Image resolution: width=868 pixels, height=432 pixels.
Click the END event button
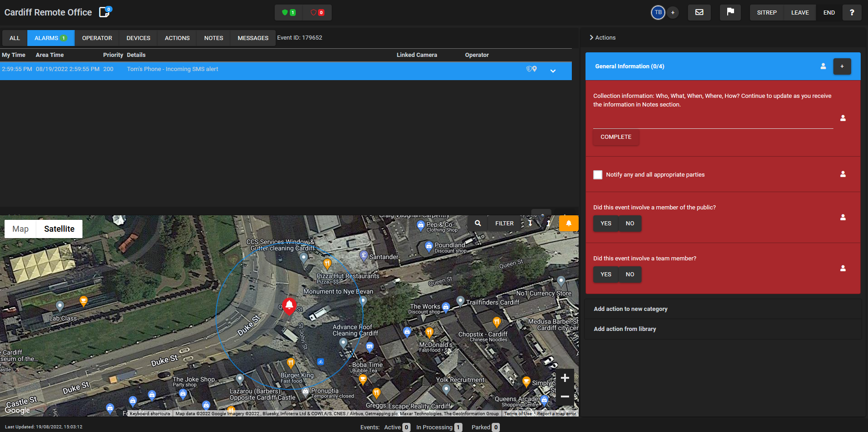(x=829, y=12)
